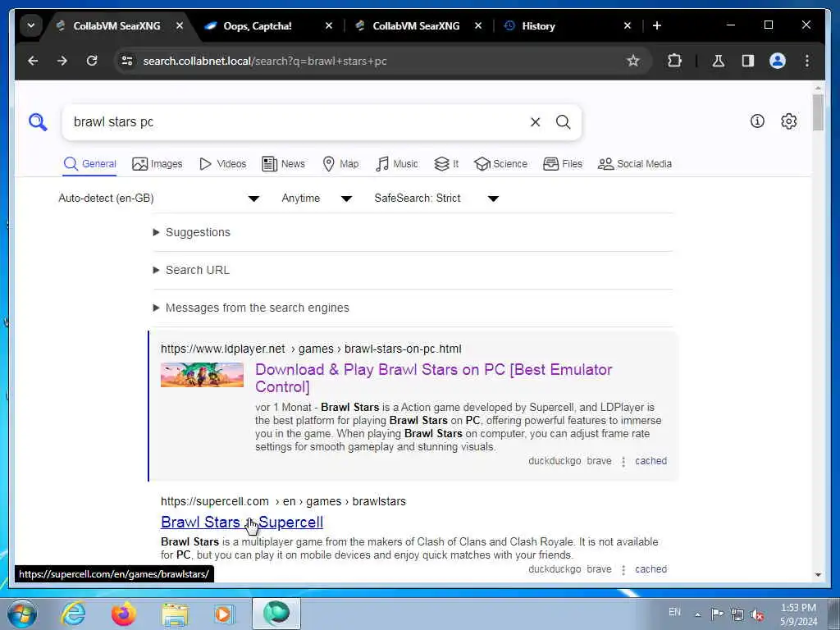Open the SafeSearch: Strict dropdown

pos(436,199)
